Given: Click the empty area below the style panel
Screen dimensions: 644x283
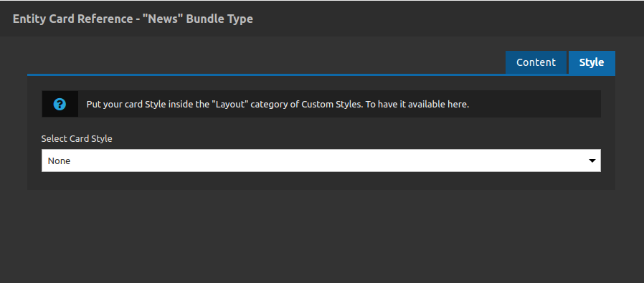Looking at the screenshot, I should coord(321,236).
